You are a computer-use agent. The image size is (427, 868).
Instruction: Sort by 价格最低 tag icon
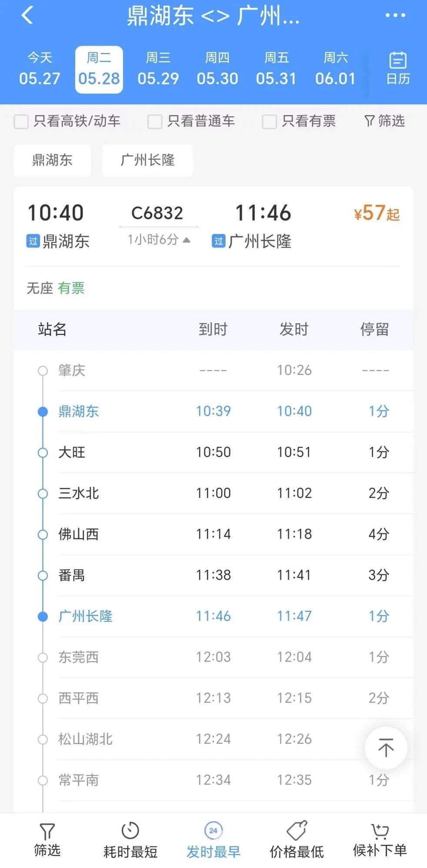pos(297,831)
